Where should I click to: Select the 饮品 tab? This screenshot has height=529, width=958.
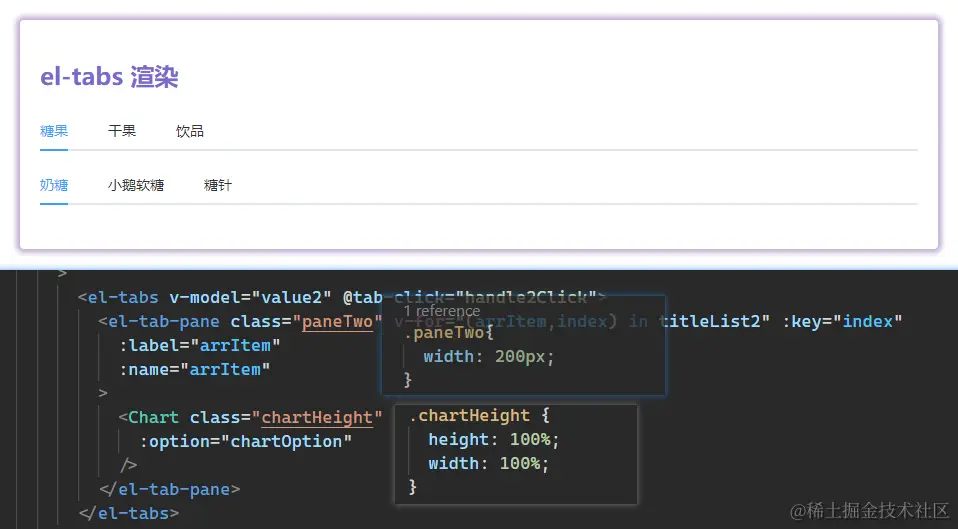point(189,131)
